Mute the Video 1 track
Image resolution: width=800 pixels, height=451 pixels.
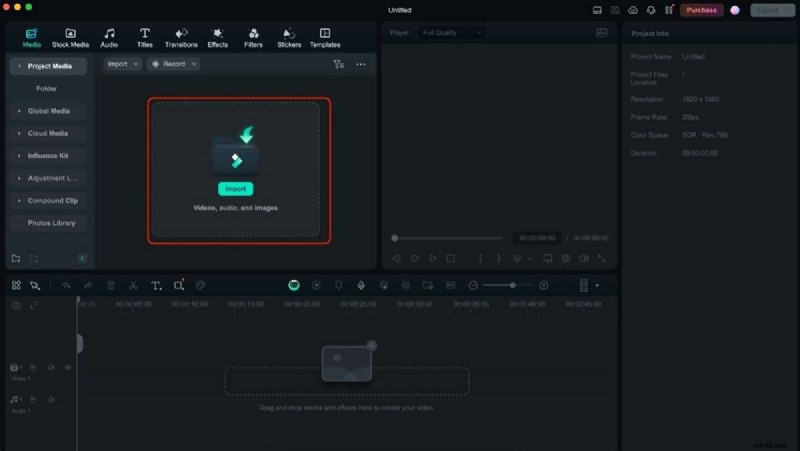click(x=51, y=367)
